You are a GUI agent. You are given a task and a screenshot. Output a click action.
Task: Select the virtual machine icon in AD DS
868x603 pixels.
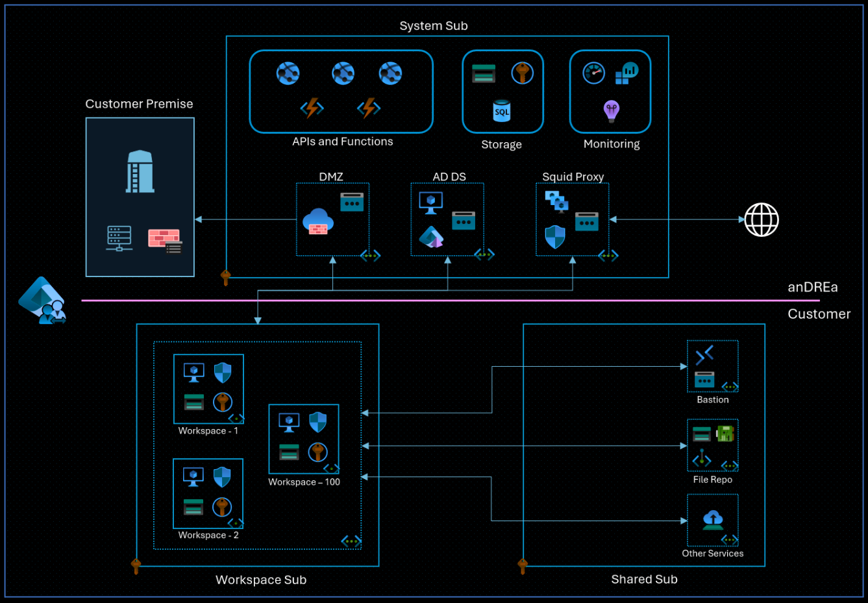click(x=431, y=203)
